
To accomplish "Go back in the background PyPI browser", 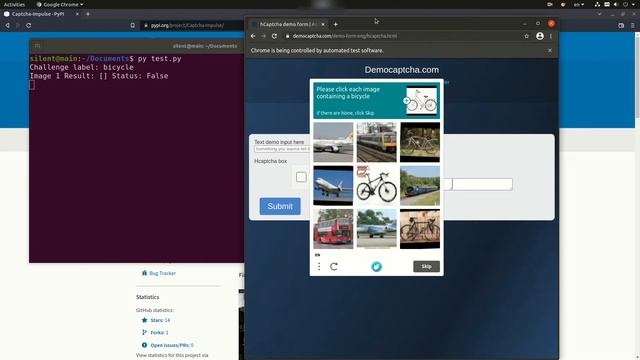I will point(7,25).
